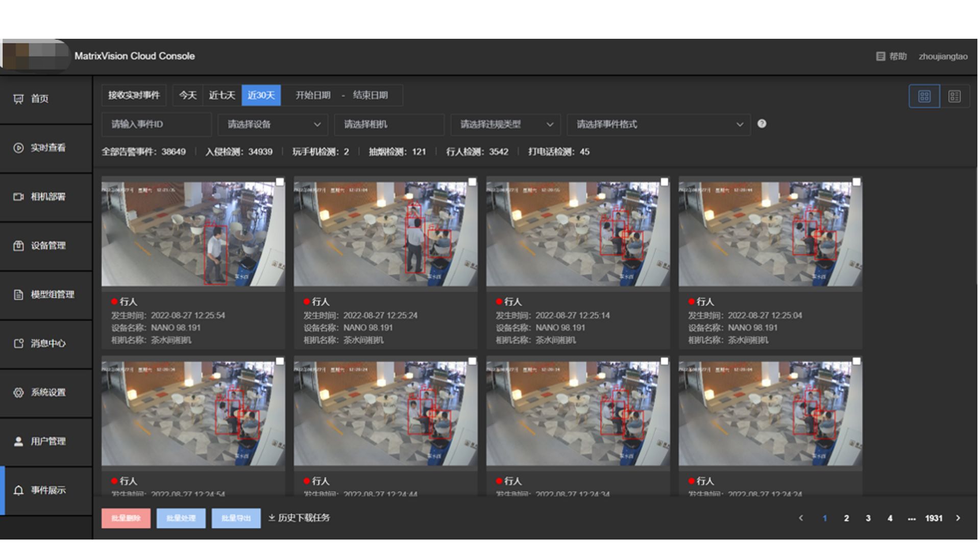Open the 开始日期 start date picker
The image size is (980, 551).
pos(313,95)
